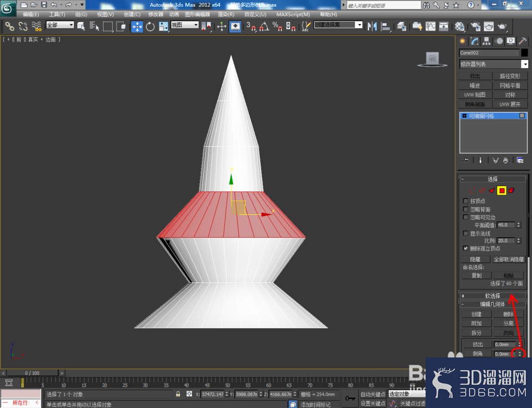Viewport: 532px width, 408px height.
Task: Enable the 忽略背面 checkbox
Action: click(465, 209)
